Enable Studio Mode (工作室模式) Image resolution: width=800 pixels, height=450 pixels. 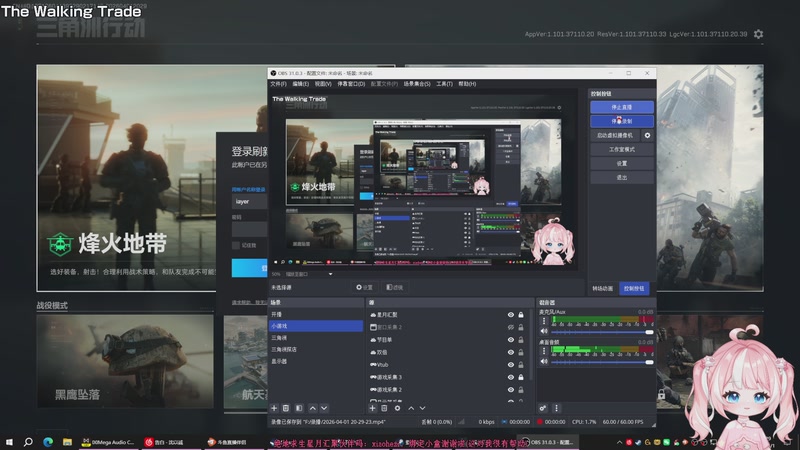621,149
